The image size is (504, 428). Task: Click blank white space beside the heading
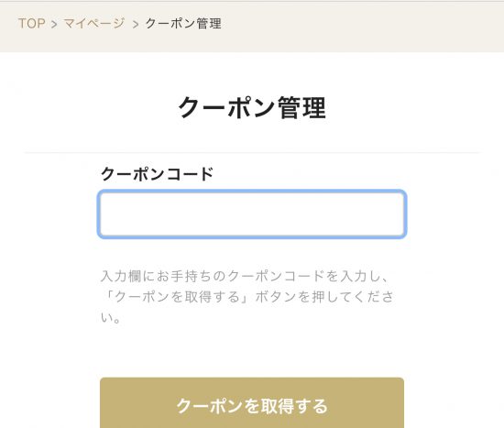tap(411, 107)
